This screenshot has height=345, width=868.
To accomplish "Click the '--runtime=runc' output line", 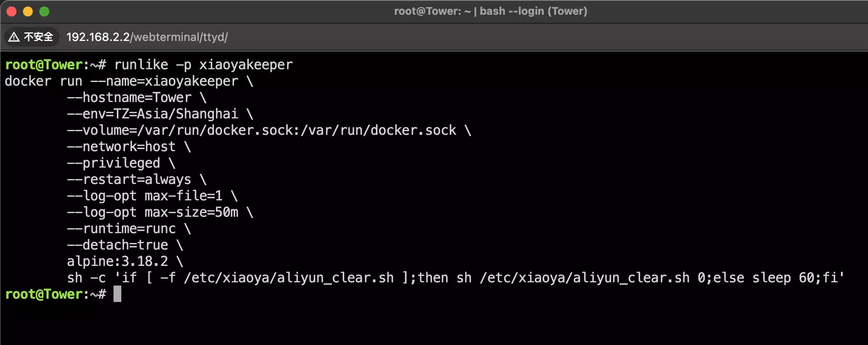I will 121,229.
